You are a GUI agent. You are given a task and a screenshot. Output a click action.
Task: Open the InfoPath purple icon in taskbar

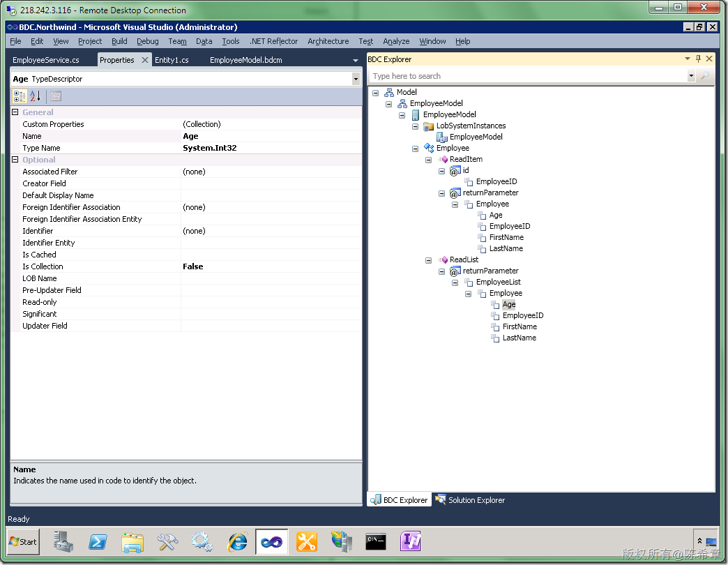[x=411, y=542]
